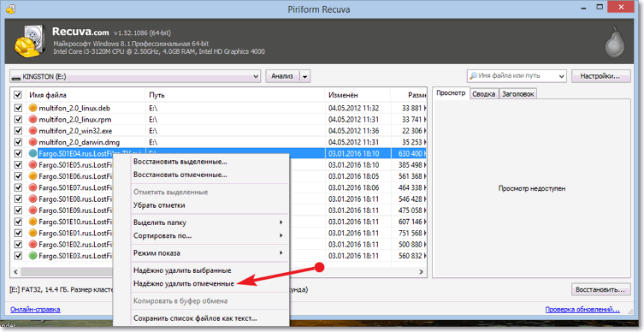Open the Онлайн-справка link

35,310
